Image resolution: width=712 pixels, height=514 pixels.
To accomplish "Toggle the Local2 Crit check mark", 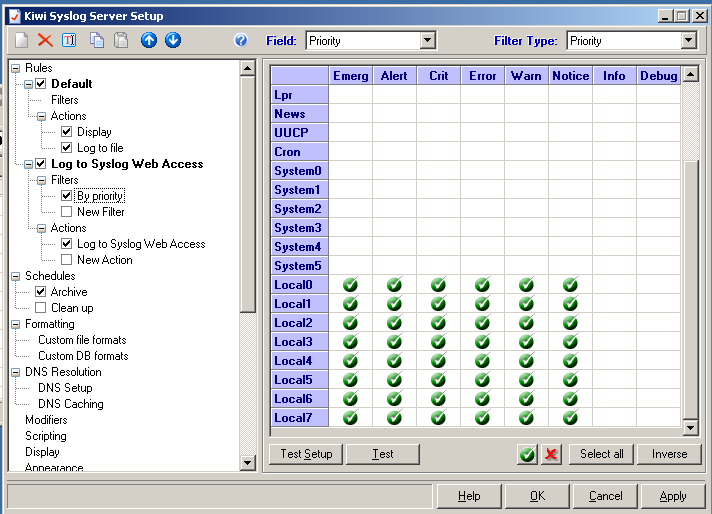I will click(438, 323).
